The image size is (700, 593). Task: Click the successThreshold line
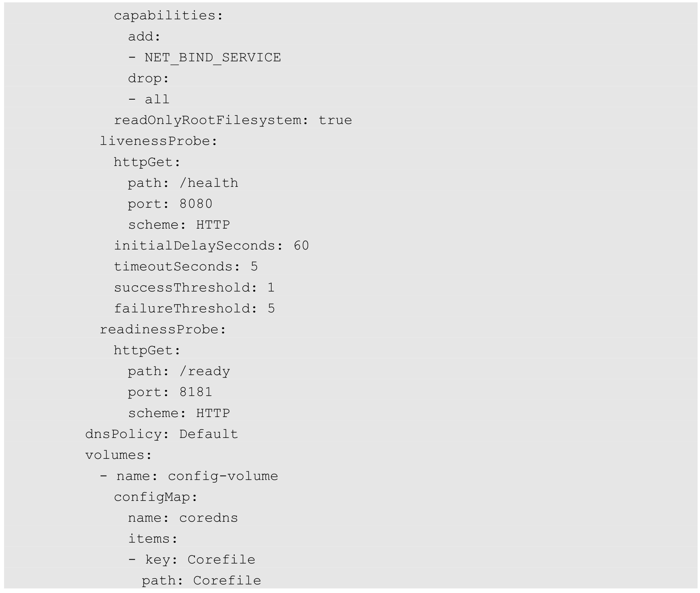pyautogui.click(x=194, y=287)
